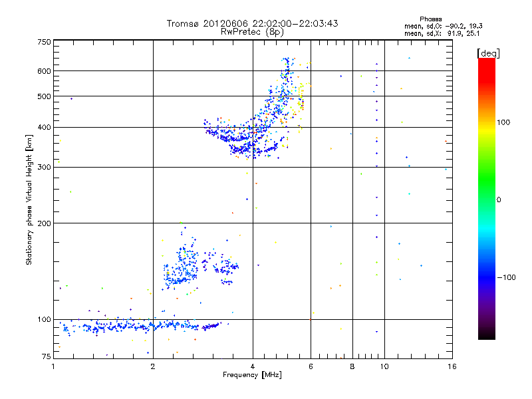Click the blue point cluster near 2.5 MHz, 150 km

pyautogui.click(x=182, y=267)
